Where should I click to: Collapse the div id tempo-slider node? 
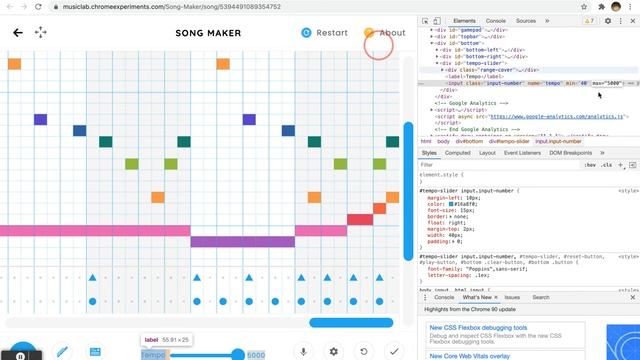(437, 63)
